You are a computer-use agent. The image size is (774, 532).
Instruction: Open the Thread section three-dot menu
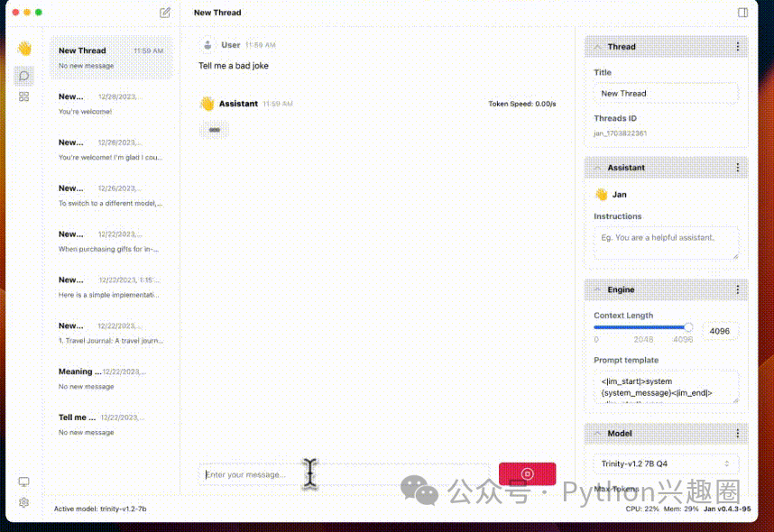[x=738, y=46]
